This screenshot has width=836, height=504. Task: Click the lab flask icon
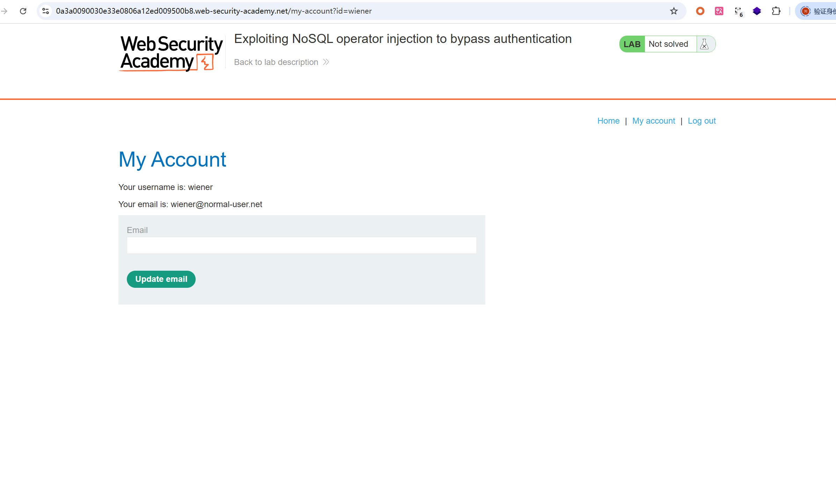click(705, 44)
